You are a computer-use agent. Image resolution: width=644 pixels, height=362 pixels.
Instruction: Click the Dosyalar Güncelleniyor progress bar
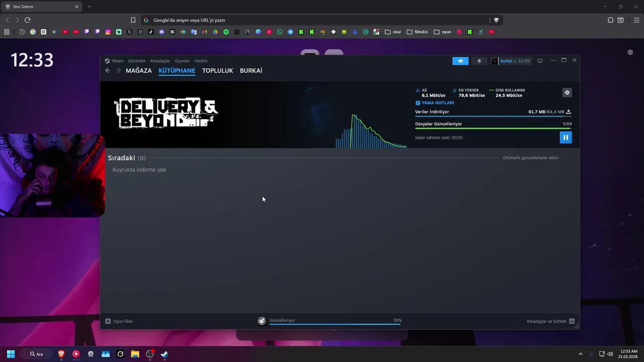click(x=493, y=128)
